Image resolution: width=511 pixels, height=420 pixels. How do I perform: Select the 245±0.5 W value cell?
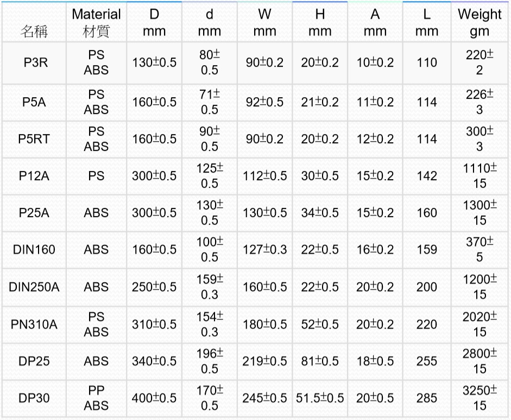pos(264,398)
